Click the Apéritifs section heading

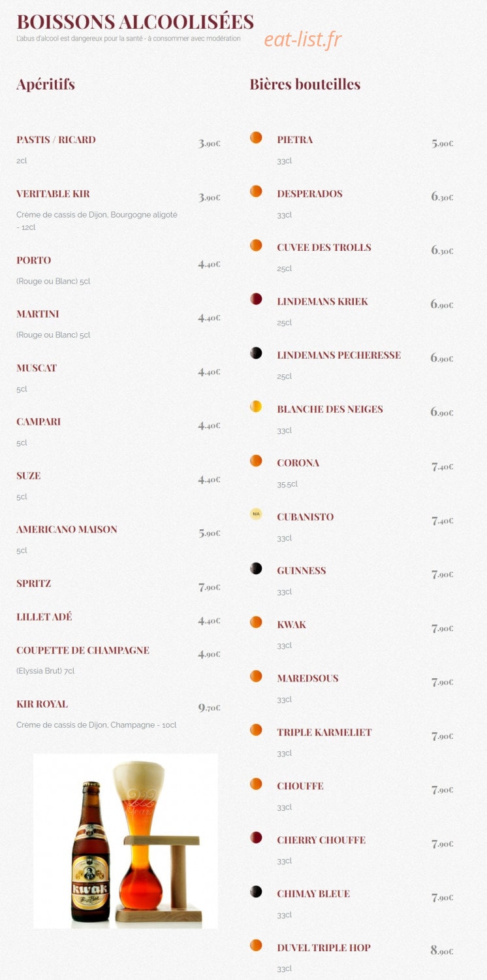click(x=46, y=84)
